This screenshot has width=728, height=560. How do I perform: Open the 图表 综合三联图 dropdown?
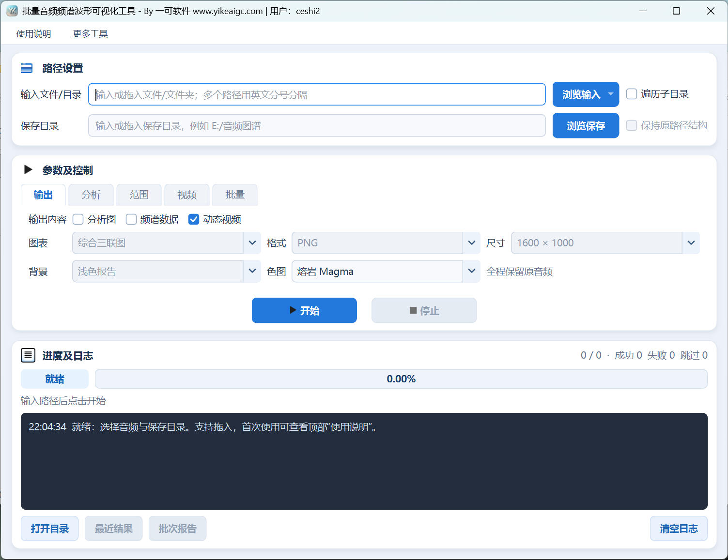pyautogui.click(x=166, y=243)
